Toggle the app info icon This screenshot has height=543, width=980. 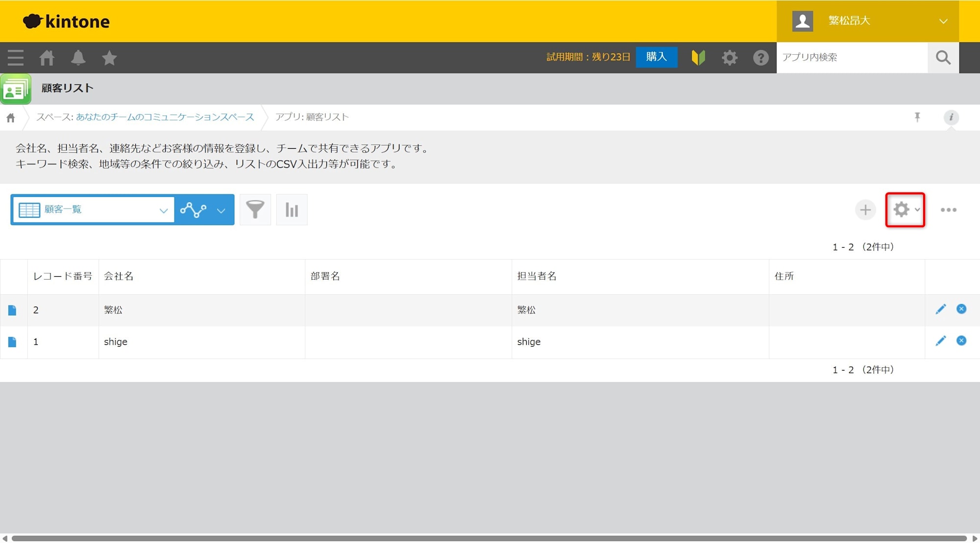point(951,117)
